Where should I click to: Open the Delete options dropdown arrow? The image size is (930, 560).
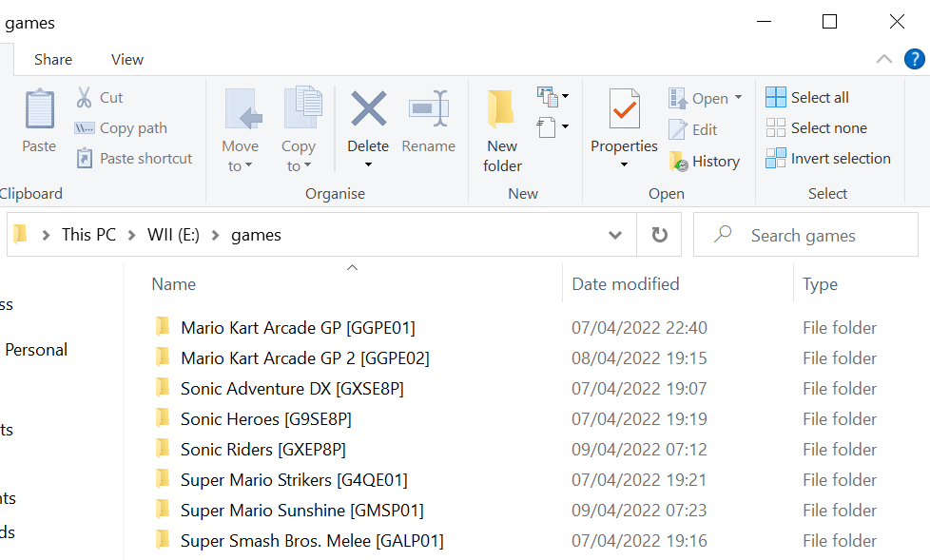368,164
